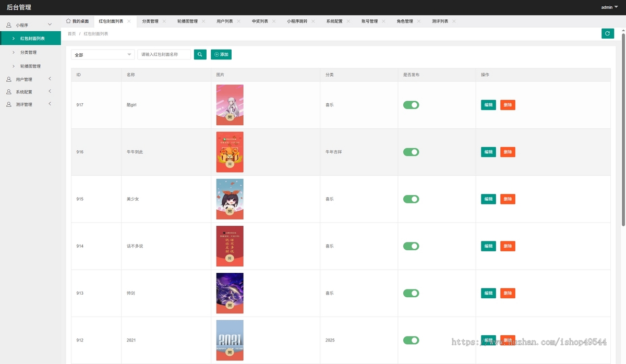Switch to the 中奖列表 tab
This screenshot has height=364, width=626.
(260, 21)
